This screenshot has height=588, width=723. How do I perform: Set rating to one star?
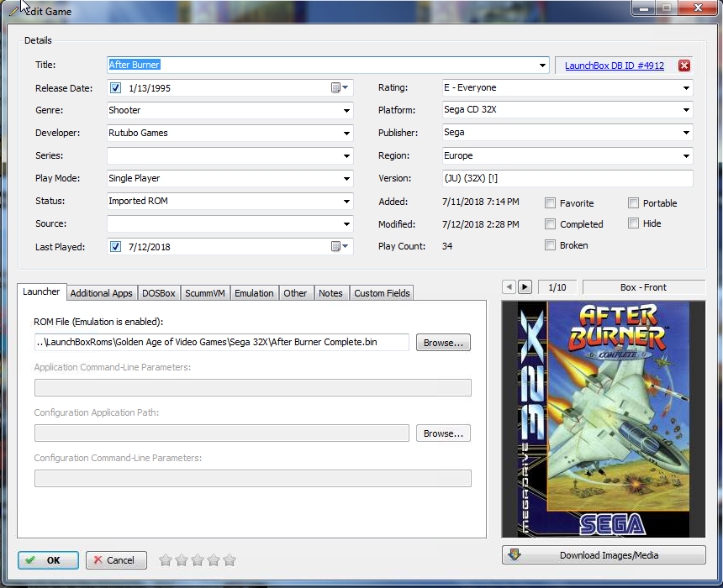click(166, 560)
